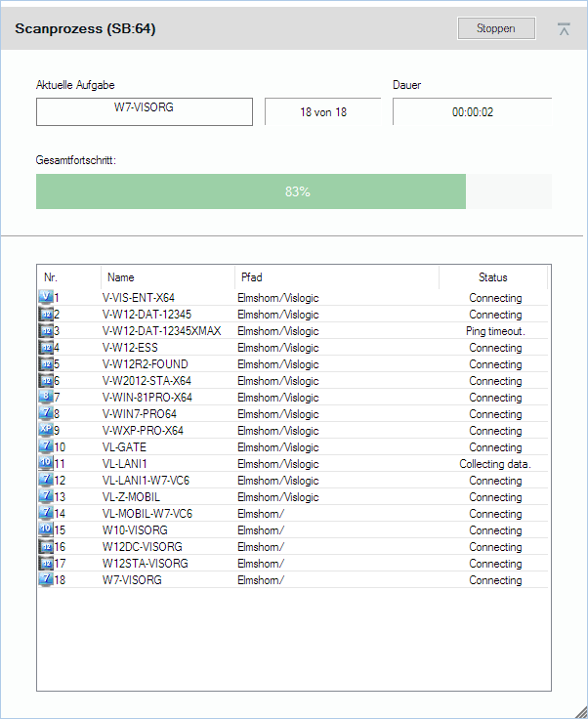588x719 pixels.
Task: Sort by the Nr. column header
Action: pos(69,277)
